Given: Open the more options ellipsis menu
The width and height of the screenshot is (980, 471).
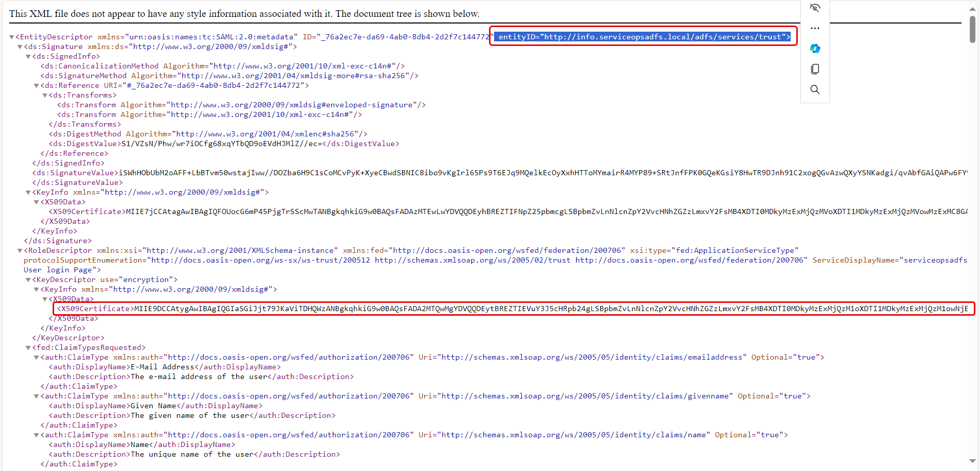Looking at the screenshot, I should [815, 28].
